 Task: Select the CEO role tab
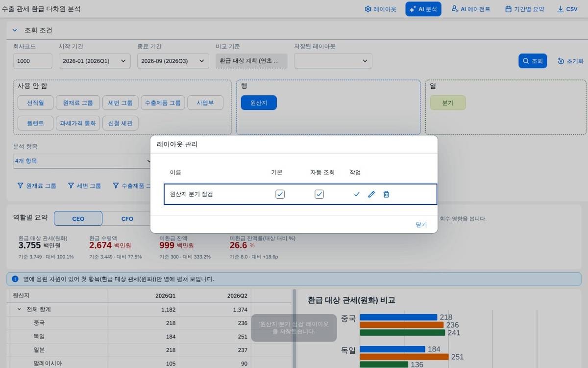click(78, 218)
